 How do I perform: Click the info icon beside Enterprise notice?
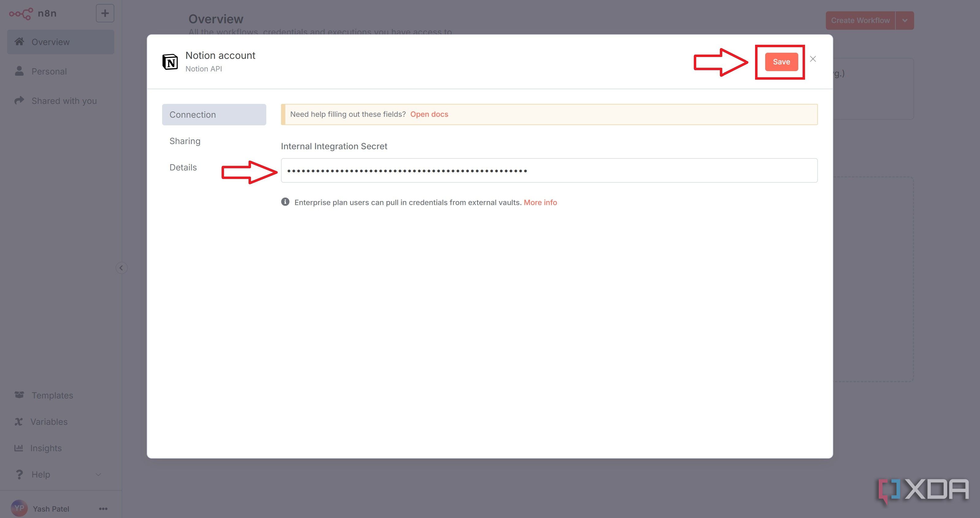pos(285,202)
